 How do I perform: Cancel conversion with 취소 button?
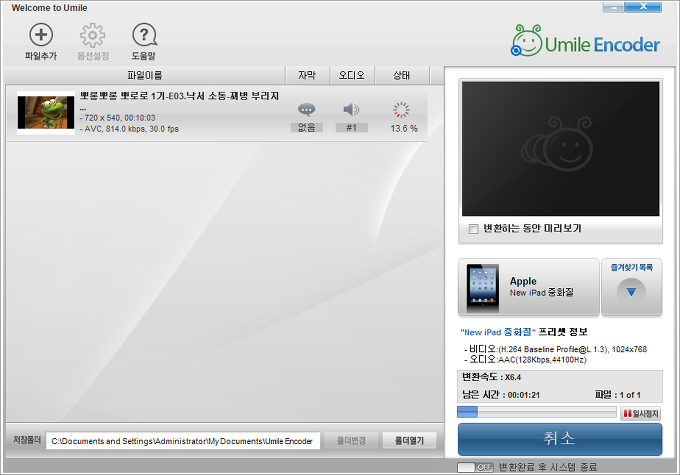click(x=560, y=439)
